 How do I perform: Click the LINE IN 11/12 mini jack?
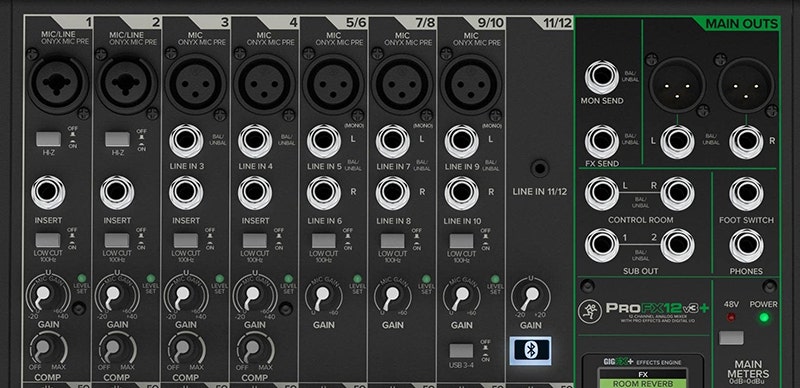coord(539,167)
